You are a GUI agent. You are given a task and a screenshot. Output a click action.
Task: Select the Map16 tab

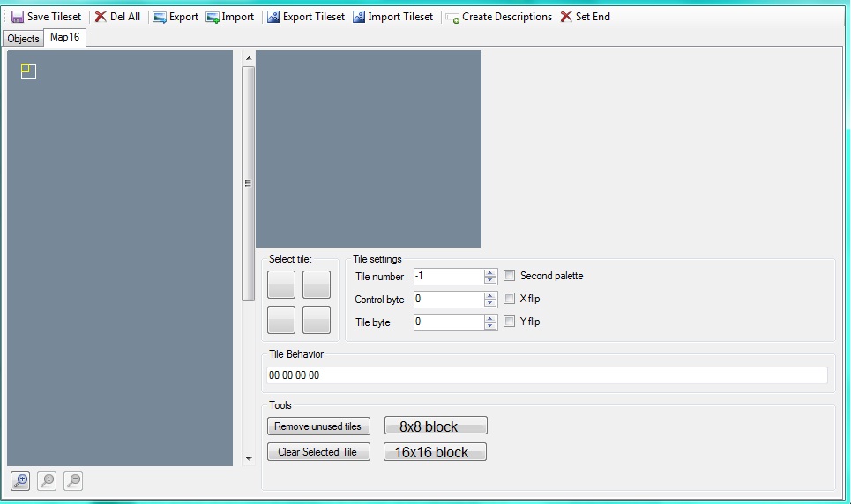[x=64, y=37]
